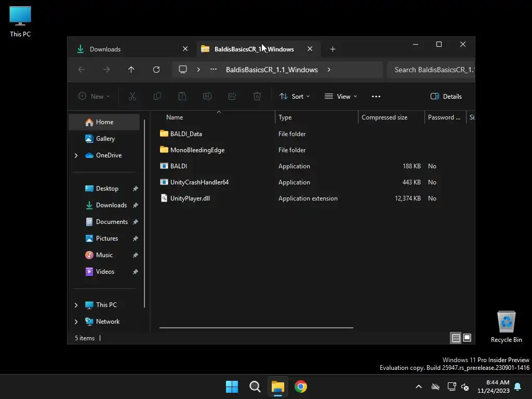Sort by the Name column header
The image size is (532, 399).
(x=217, y=117)
